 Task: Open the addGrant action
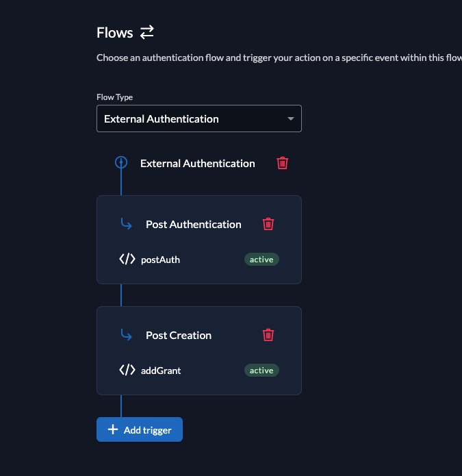coord(160,371)
